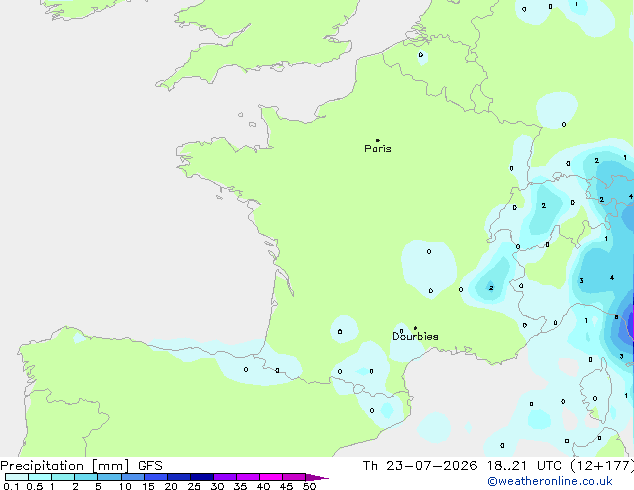The width and height of the screenshot is (634, 490).
Task: Click the '18..21 UTC' time range text
Action: (524, 466)
